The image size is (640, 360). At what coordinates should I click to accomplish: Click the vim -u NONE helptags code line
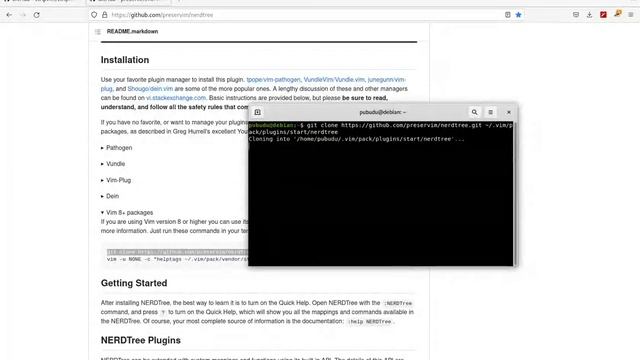coord(177,259)
